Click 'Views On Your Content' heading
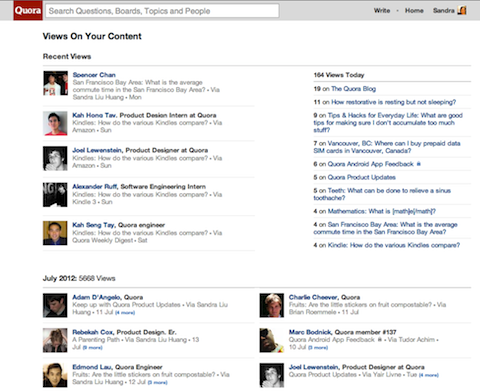 (92, 36)
